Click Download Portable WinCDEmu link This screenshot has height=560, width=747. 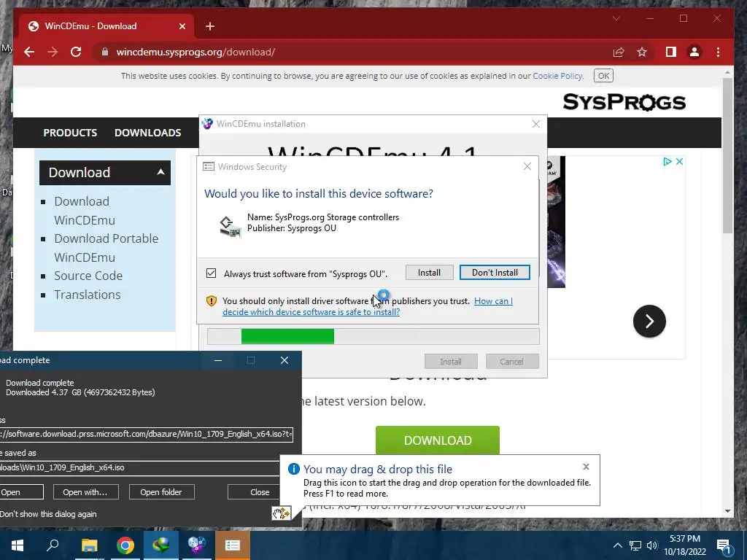(x=107, y=248)
